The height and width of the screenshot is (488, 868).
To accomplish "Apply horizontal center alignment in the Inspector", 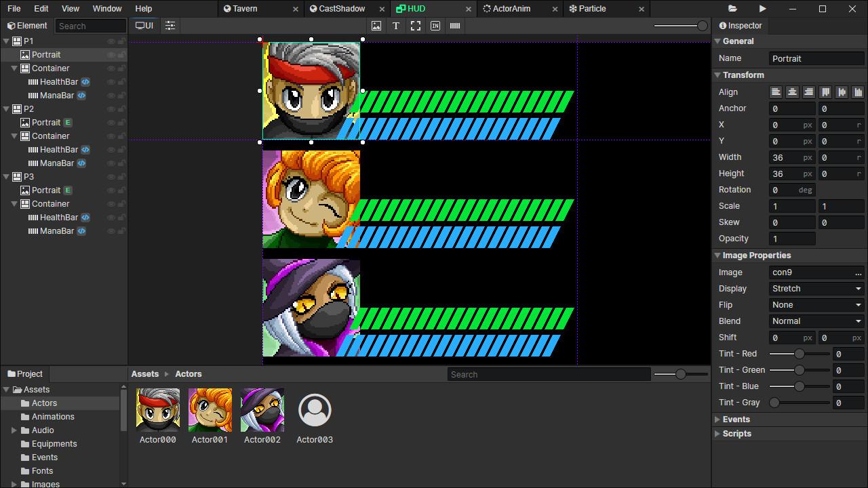I will [791, 91].
